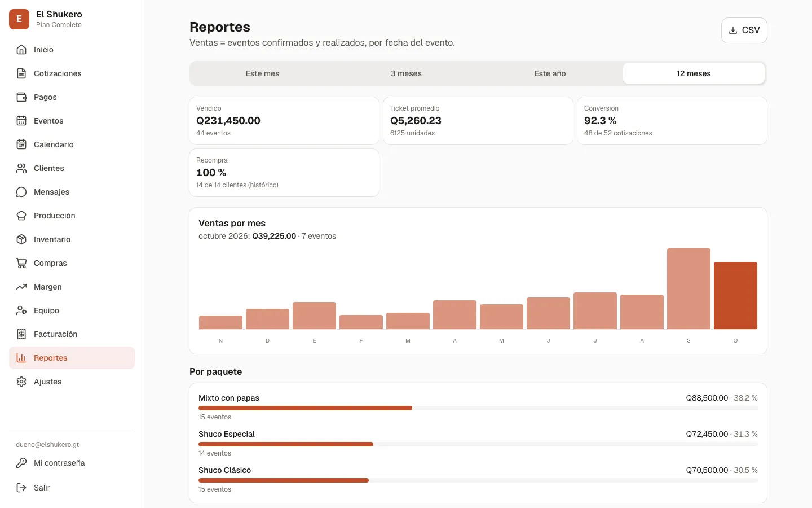Click the Plan Completo label

[x=59, y=25]
